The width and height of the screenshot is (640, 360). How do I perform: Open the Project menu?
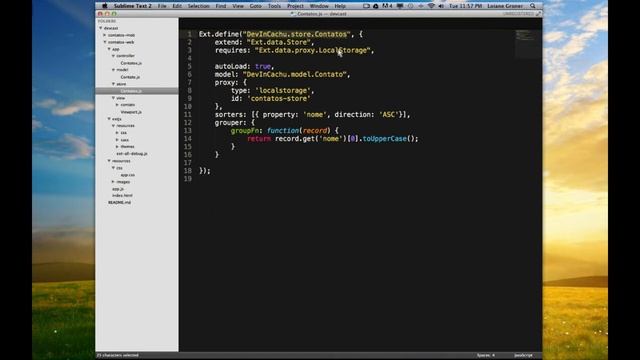click(x=295, y=6)
